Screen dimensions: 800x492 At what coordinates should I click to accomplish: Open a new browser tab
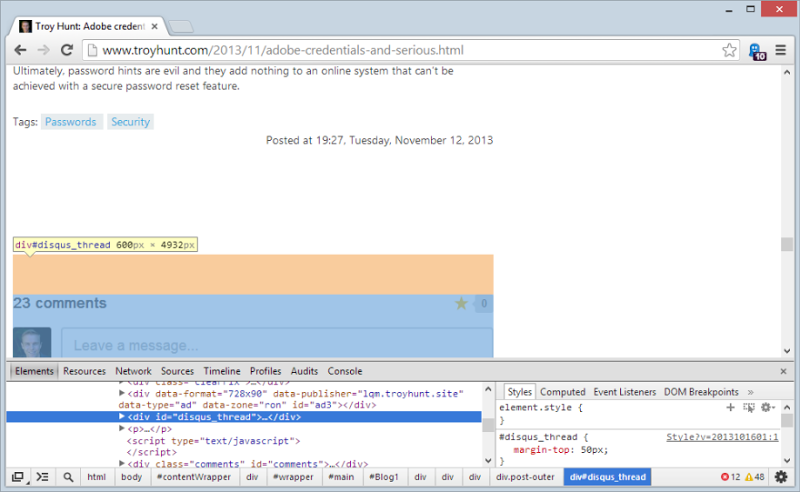pos(181,26)
